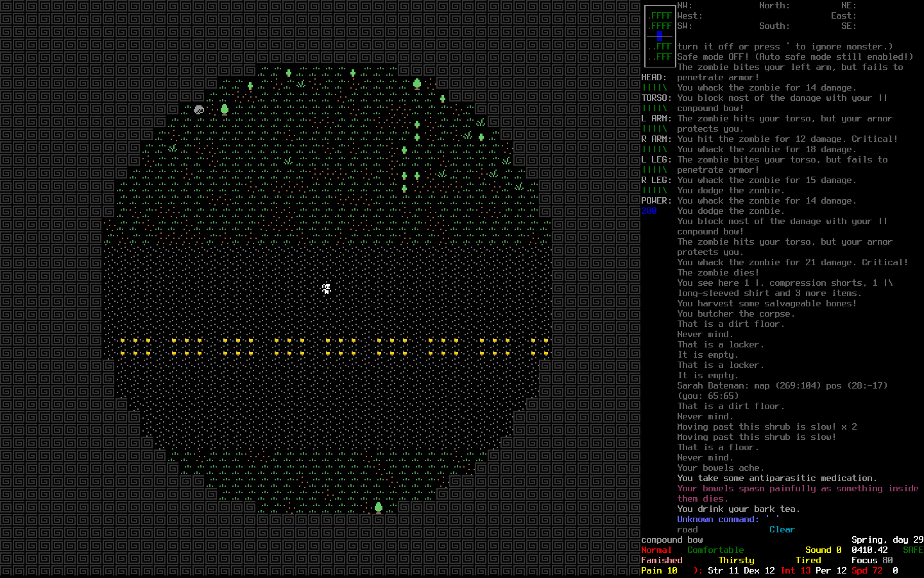Screen dimensions: 924x578
Task: Click the SE: compass label
Action: tap(850, 26)
